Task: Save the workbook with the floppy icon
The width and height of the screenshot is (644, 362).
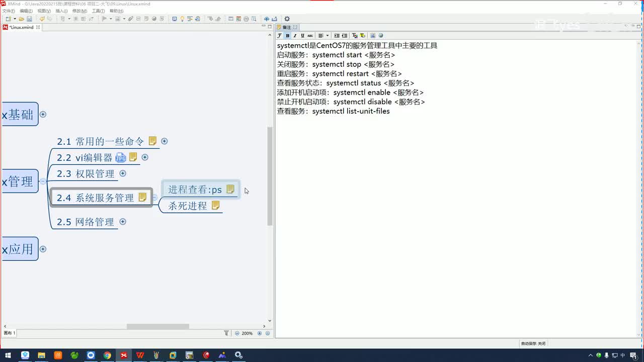Action: point(29,19)
